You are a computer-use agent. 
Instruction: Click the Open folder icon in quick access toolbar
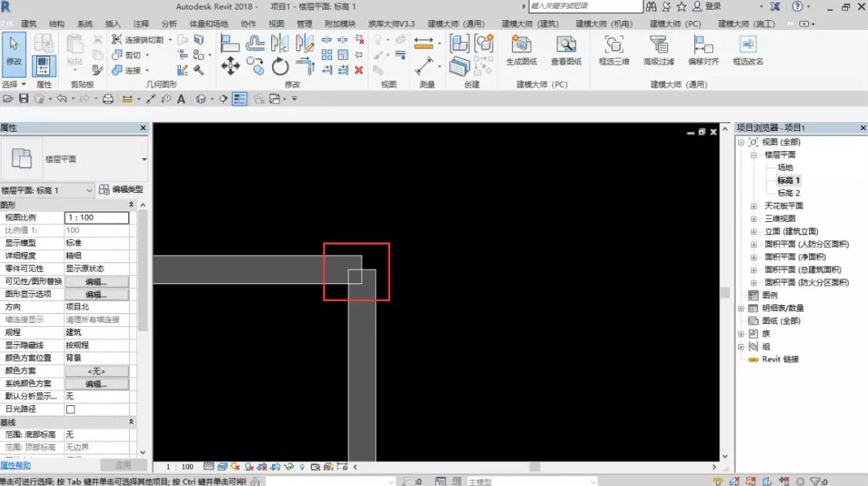tap(8, 98)
